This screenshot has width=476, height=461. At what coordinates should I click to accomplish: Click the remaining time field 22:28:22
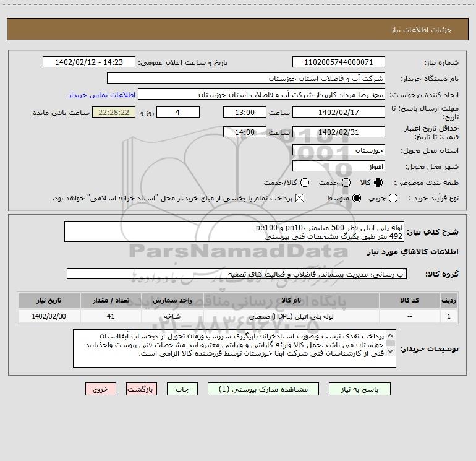(x=114, y=112)
